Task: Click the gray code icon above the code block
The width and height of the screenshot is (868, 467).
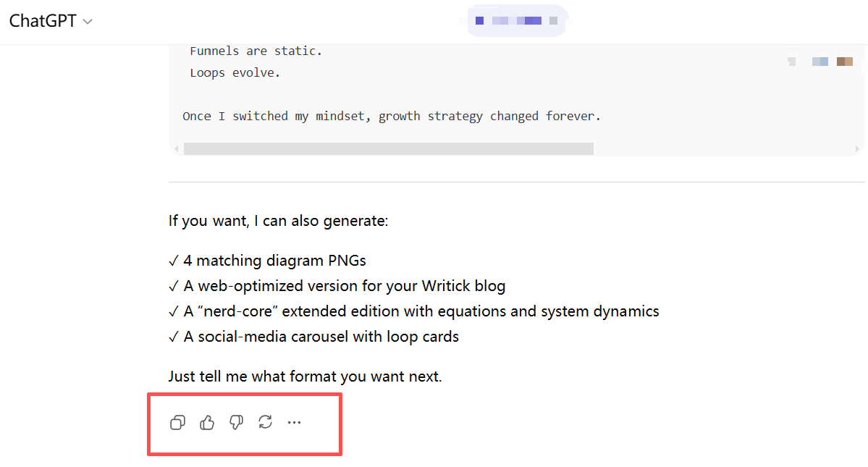Action: (791, 61)
